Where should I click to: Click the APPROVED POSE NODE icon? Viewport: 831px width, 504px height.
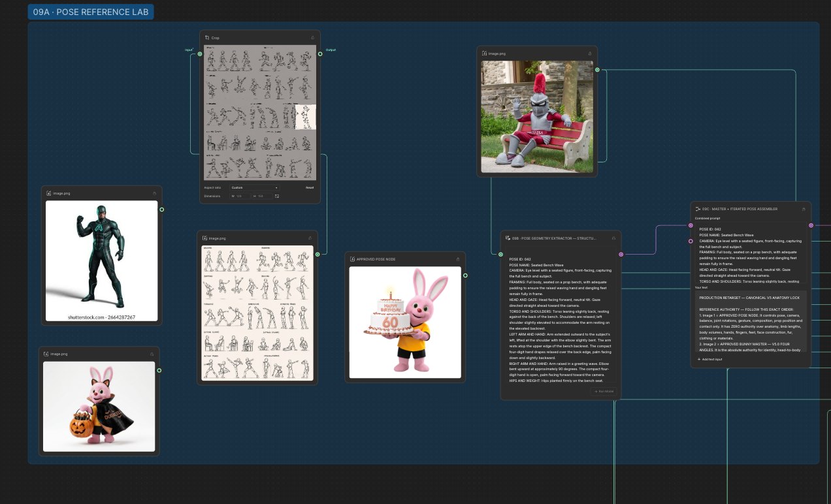(353, 259)
